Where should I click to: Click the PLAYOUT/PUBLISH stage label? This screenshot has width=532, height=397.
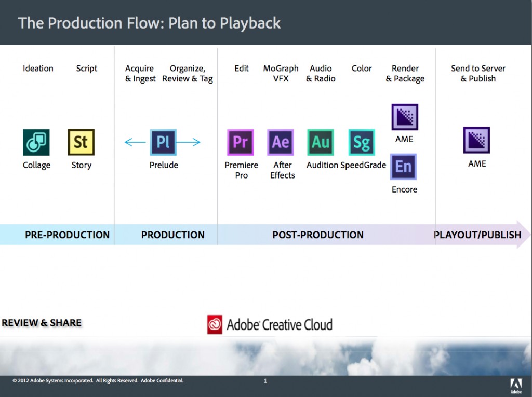click(x=477, y=235)
